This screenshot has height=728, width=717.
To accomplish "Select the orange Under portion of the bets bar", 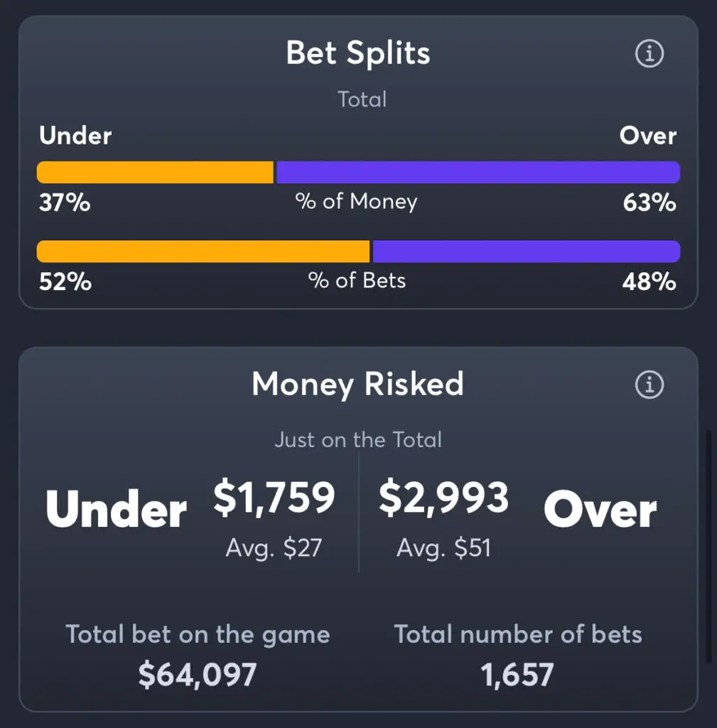I will (203, 251).
